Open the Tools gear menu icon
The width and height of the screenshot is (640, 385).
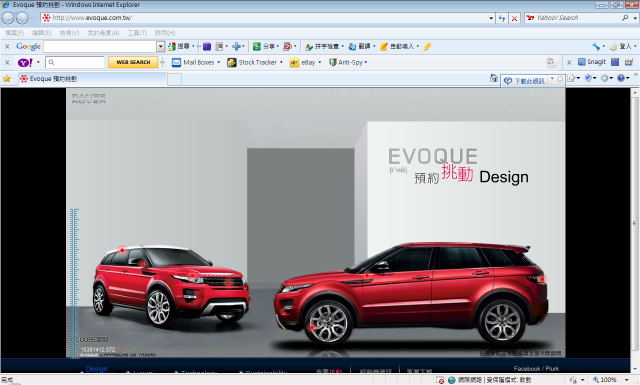click(x=606, y=78)
